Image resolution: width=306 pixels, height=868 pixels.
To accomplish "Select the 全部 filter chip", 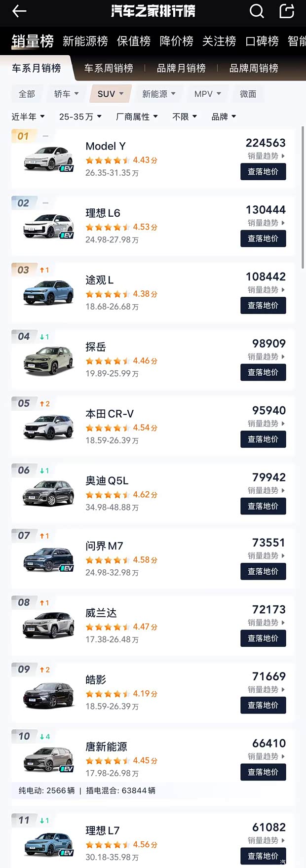I will click(x=27, y=94).
